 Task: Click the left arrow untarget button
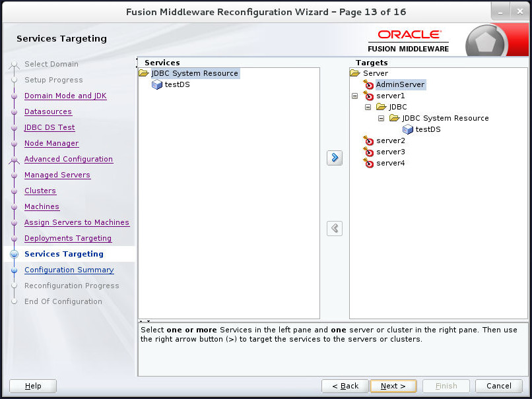tap(335, 228)
